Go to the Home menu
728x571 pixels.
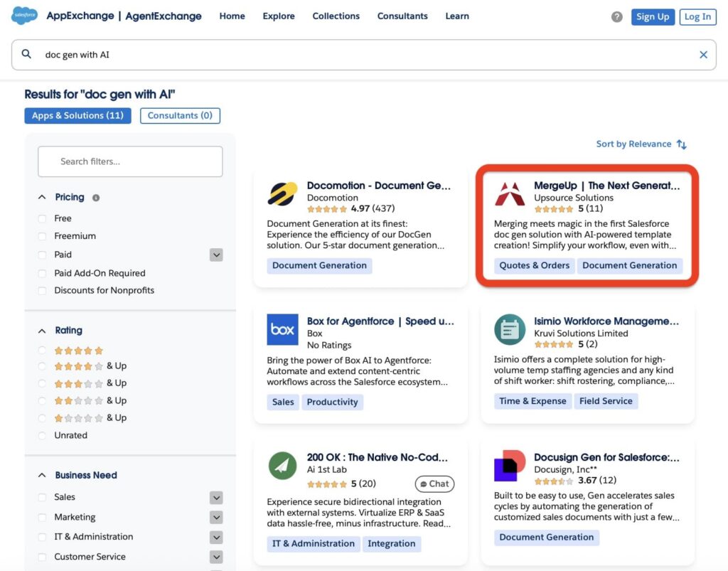[x=232, y=16]
